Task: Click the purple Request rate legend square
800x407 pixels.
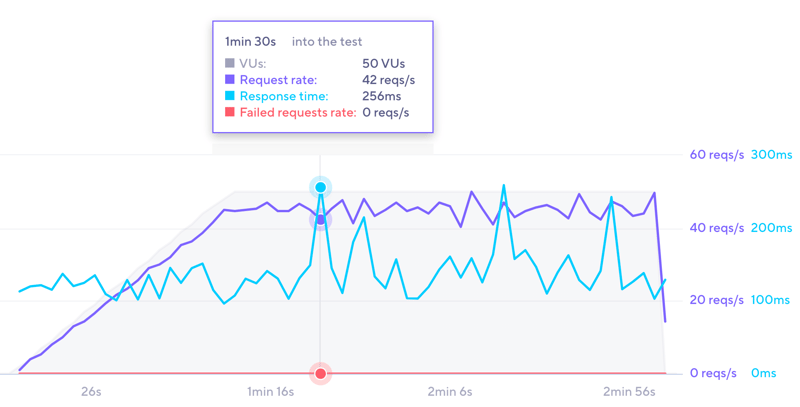Action: click(230, 80)
